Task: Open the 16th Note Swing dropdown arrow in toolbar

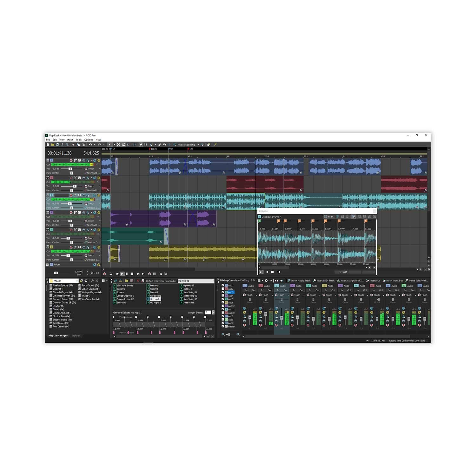Action: click(x=198, y=144)
